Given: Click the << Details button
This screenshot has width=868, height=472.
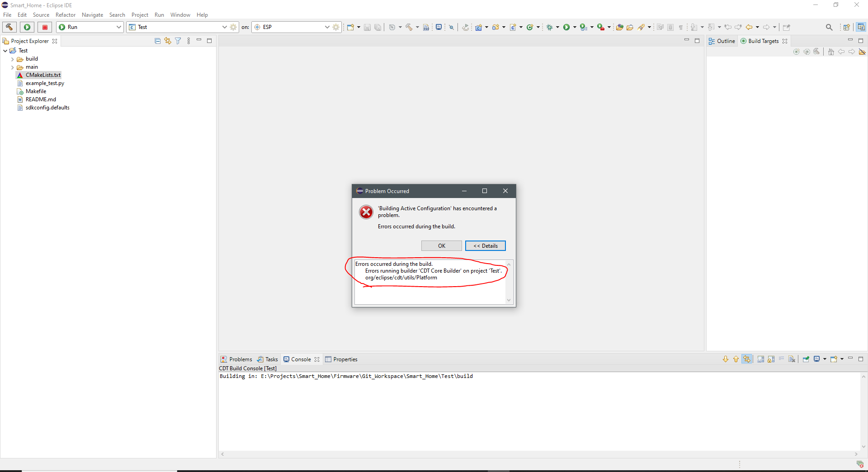Looking at the screenshot, I should tap(486, 246).
